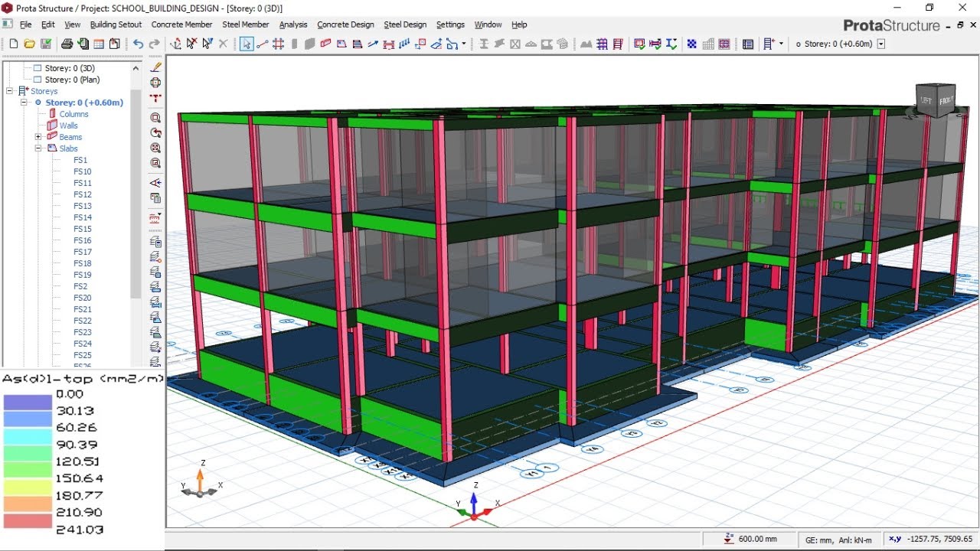
Task: Undo the last action
Action: pyautogui.click(x=138, y=44)
